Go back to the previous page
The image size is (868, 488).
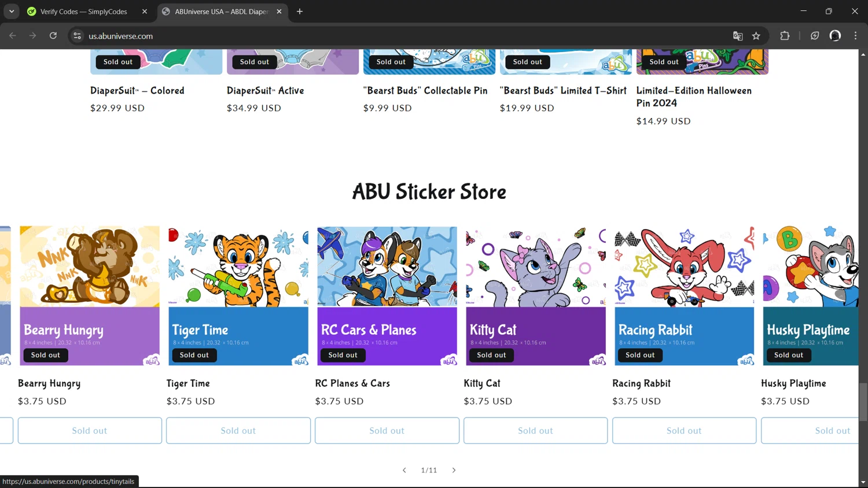pos(13,36)
